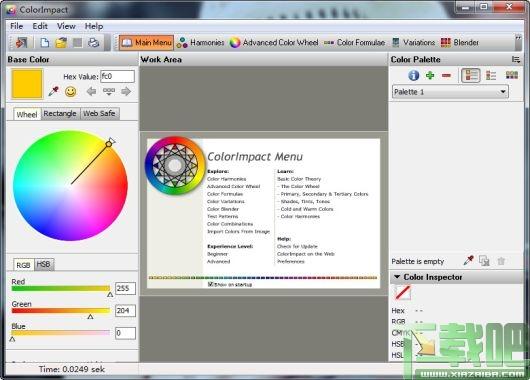
Task: Open the Palette 1 dropdown
Action: [x=450, y=92]
